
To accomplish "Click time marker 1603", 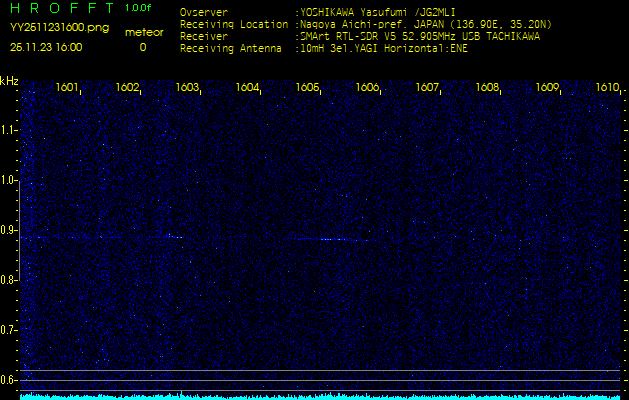I will [187, 87].
